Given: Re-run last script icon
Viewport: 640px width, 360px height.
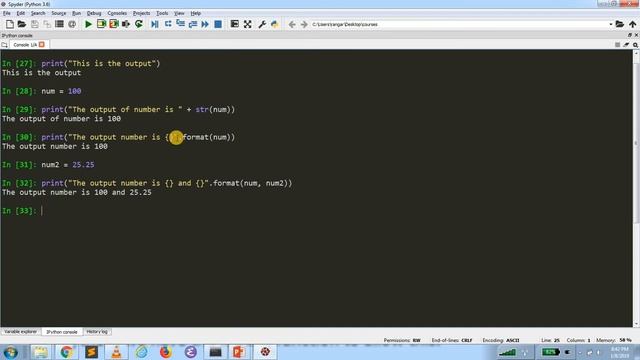Looking at the screenshot, I should click(x=139, y=24).
